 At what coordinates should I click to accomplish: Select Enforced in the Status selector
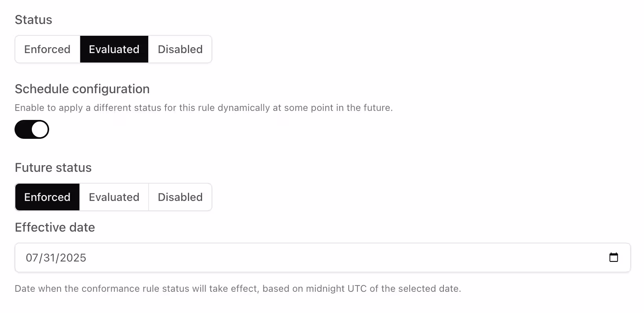[47, 49]
